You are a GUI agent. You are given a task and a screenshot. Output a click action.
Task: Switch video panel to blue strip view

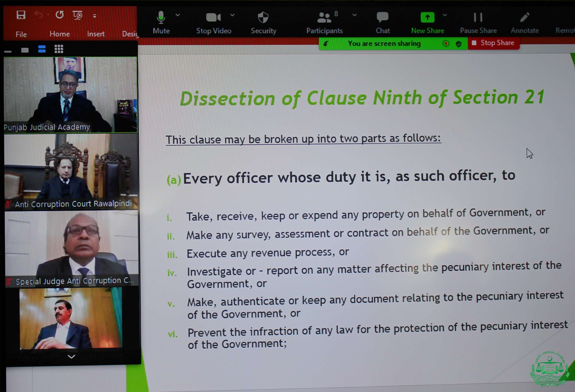point(42,49)
